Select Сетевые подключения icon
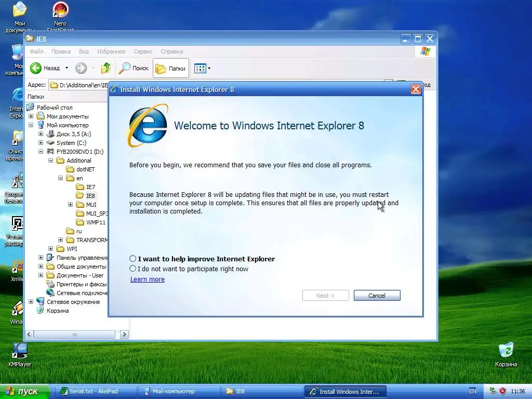 click(50, 293)
